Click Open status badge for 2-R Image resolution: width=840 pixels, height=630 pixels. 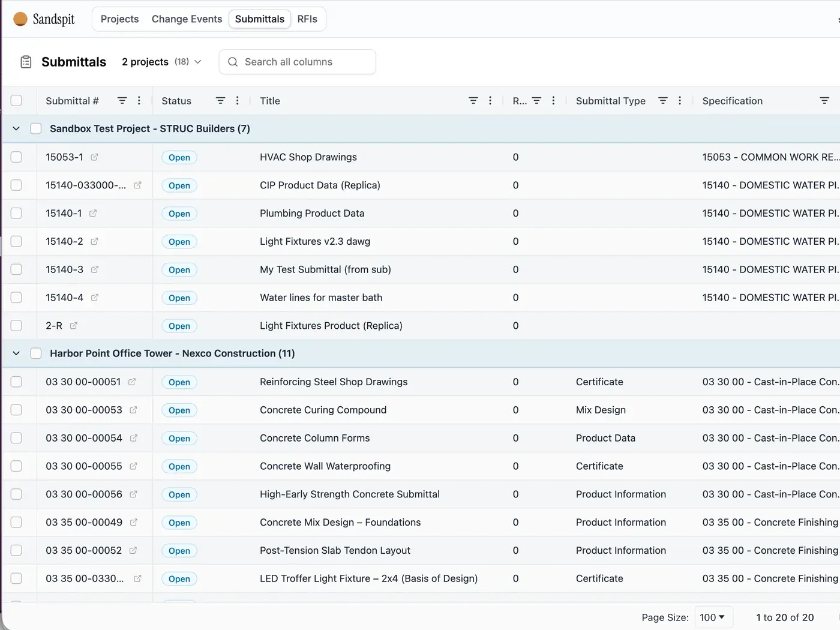click(x=179, y=326)
